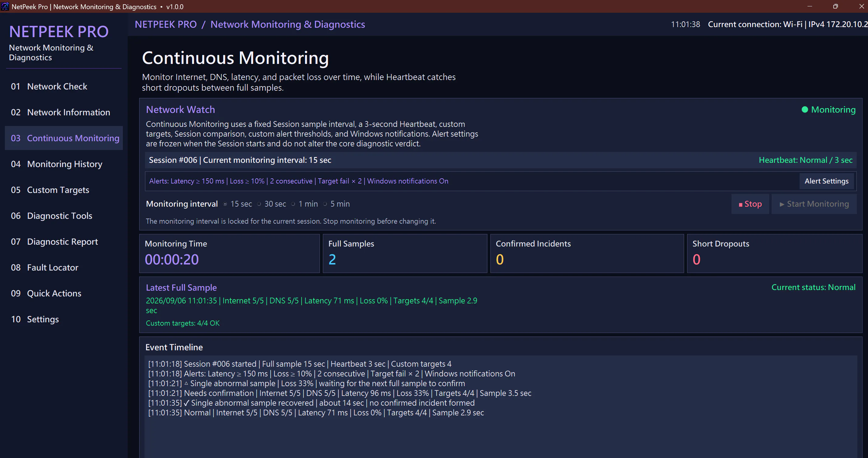Click timeline entry Single abnormal sample Loss 33%
Viewport: 868px width, 458px height.
pos(307,383)
